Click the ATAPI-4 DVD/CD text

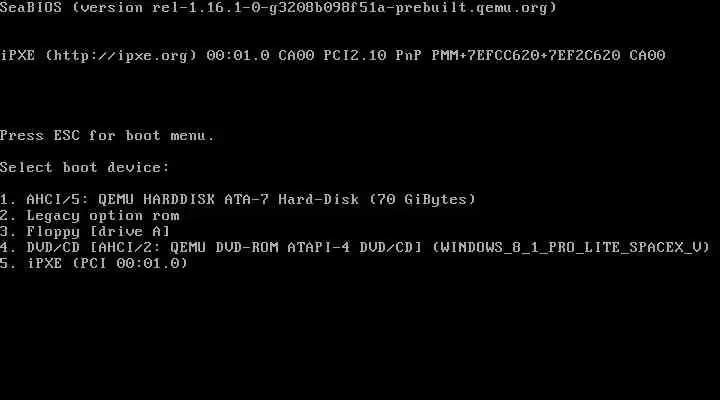tap(354, 248)
